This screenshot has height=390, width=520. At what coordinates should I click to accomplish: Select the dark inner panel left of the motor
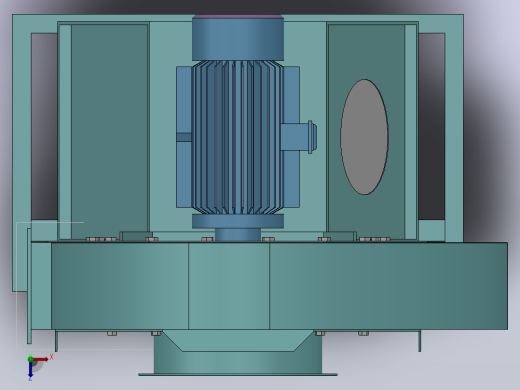tap(110, 132)
